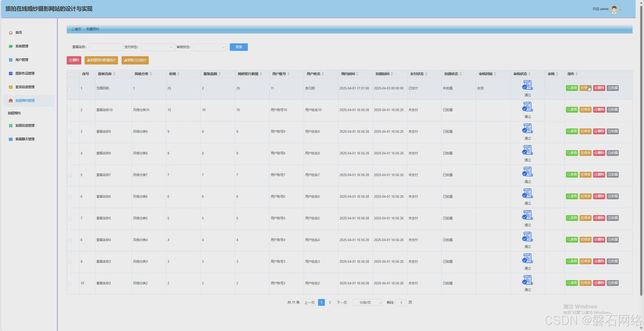The image size is (644, 331).
Task: Go to pagination page 2
Action: click(x=330, y=302)
